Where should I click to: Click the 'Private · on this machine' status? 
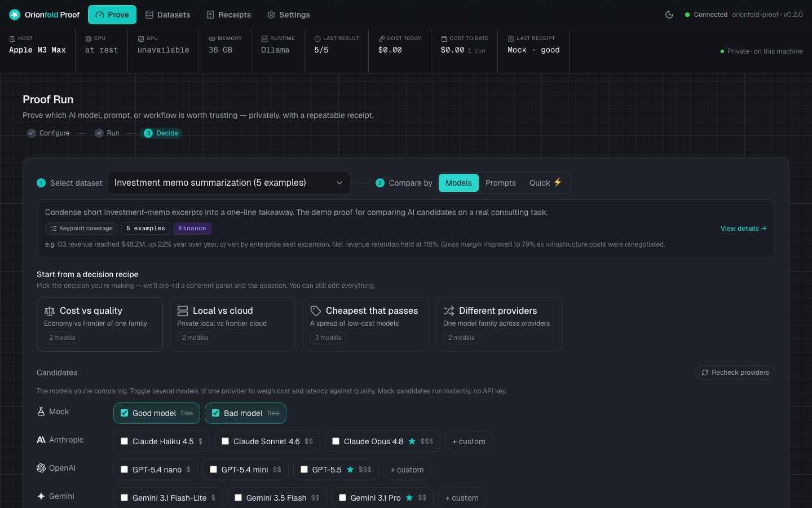[762, 51]
